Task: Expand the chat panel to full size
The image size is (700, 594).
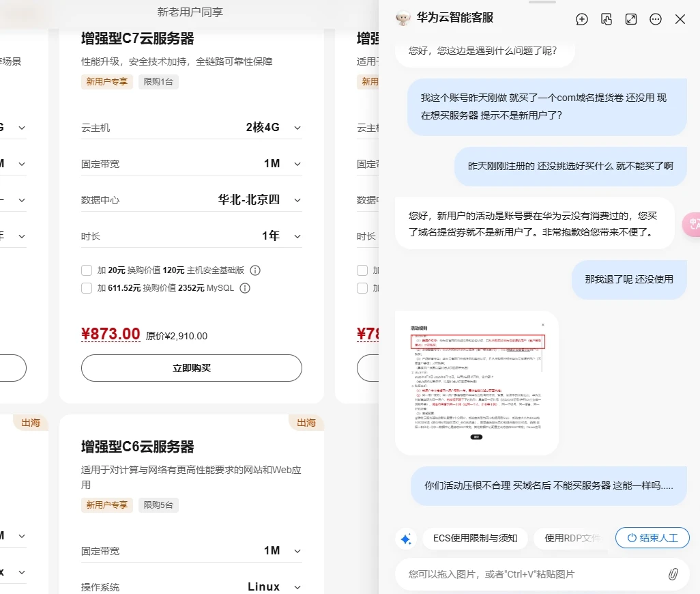Action: click(x=631, y=19)
